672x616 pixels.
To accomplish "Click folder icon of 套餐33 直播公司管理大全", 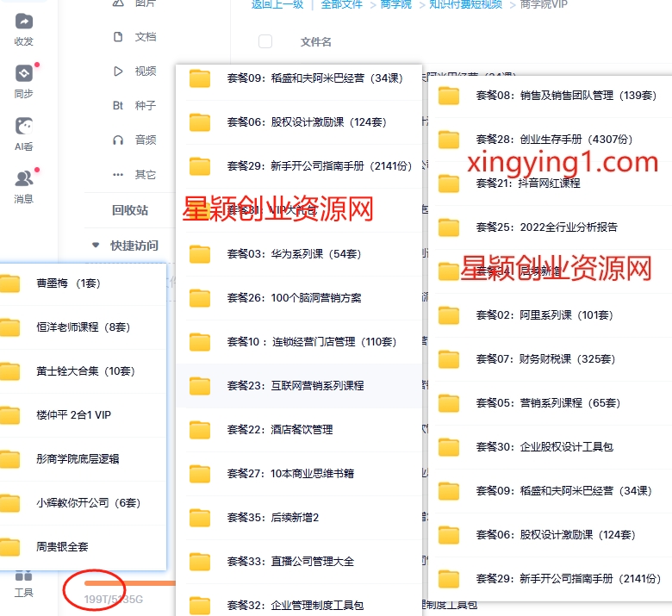I will (x=200, y=562).
